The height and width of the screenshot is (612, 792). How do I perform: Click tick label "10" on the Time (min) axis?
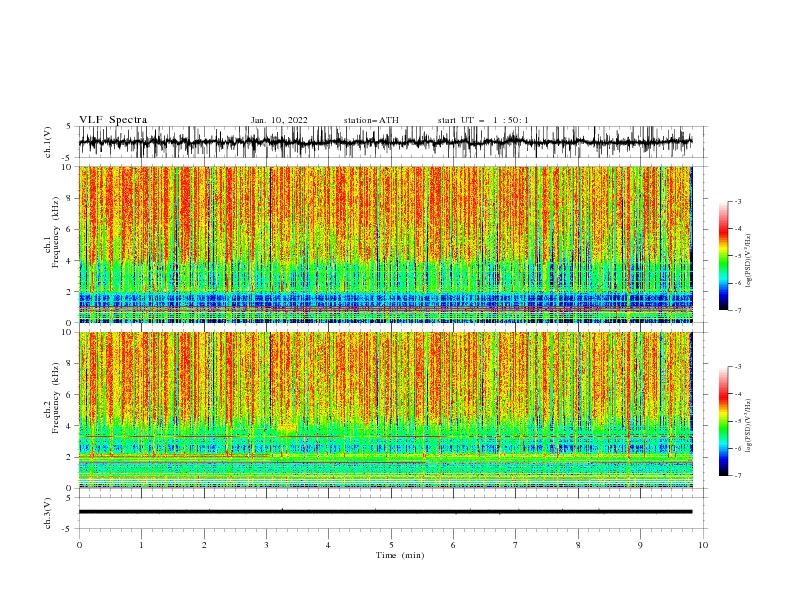pyautogui.click(x=703, y=545)
